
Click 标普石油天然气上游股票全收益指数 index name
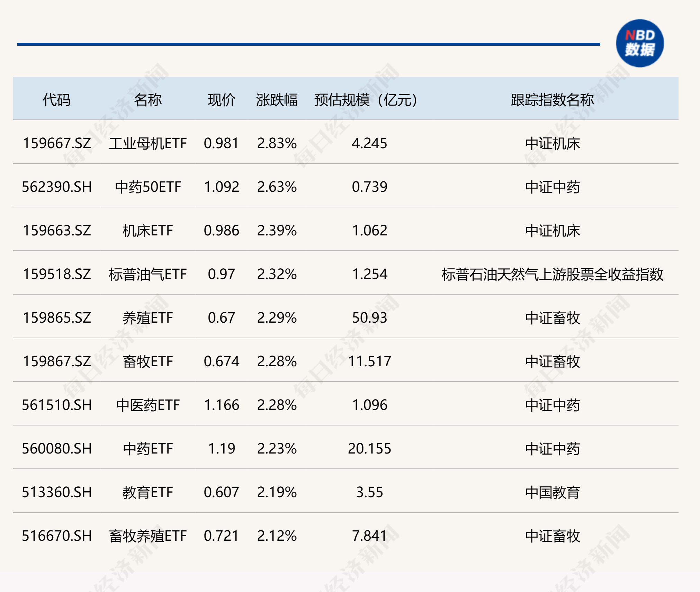click(552, 274)
